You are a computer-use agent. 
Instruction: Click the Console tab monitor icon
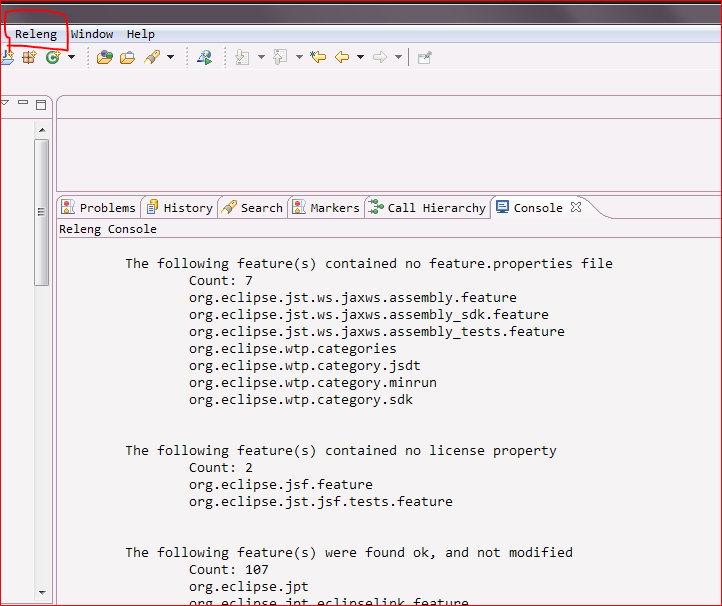[502, 207]
